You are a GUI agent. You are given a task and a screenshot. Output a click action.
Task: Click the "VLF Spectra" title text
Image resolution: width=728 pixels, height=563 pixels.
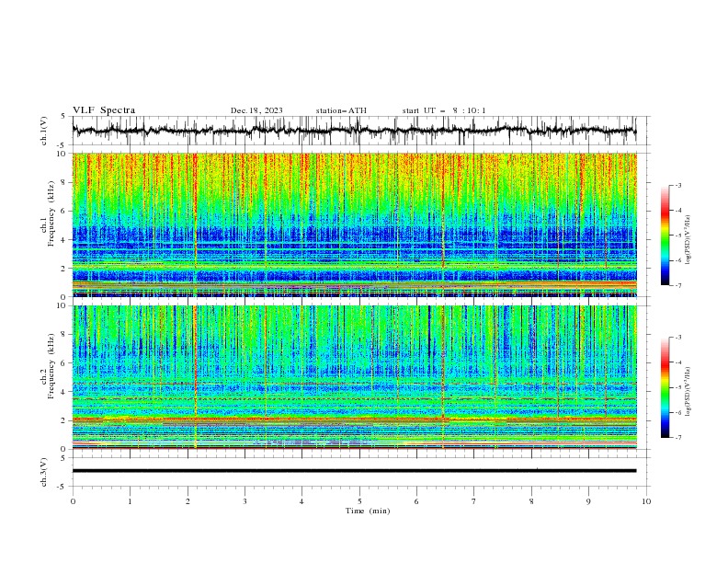104,110
